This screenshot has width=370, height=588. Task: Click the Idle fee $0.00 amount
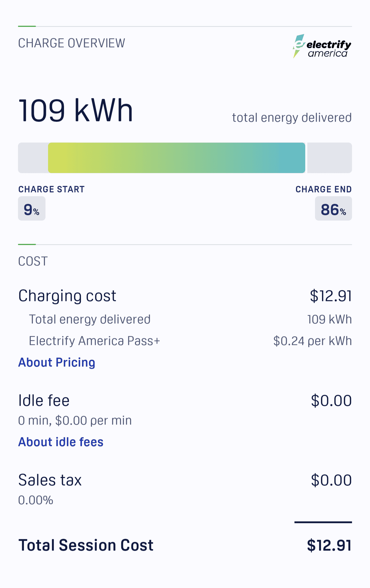click(331, 401)
